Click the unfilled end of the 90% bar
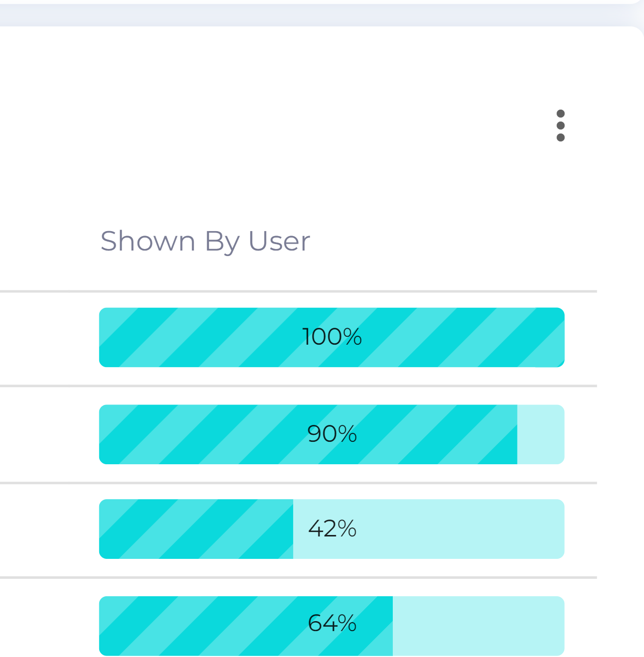The image size is (644, 657). tap(541, 434)
